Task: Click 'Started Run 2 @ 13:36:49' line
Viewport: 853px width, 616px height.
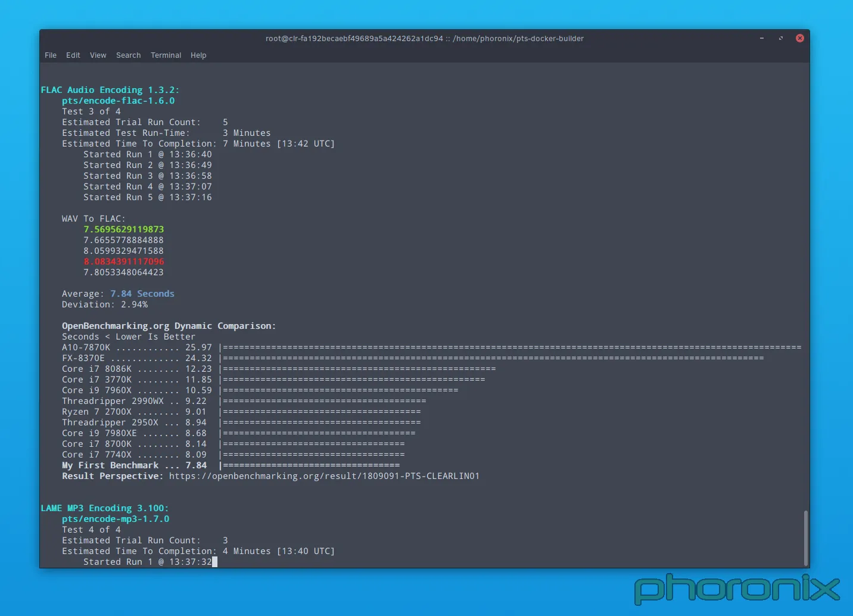Action: click(148, 165)
